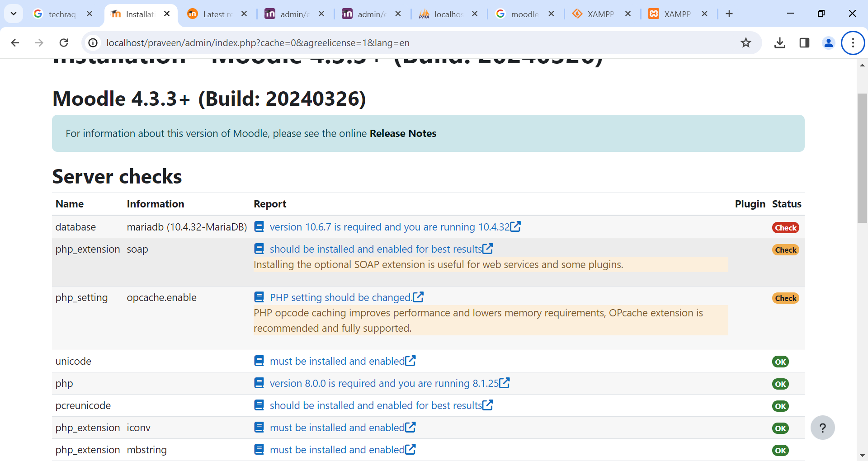Click the Check badge for opcache.enable
The height and width of the screenshot is (461, 868).
[x=786, y=298]
